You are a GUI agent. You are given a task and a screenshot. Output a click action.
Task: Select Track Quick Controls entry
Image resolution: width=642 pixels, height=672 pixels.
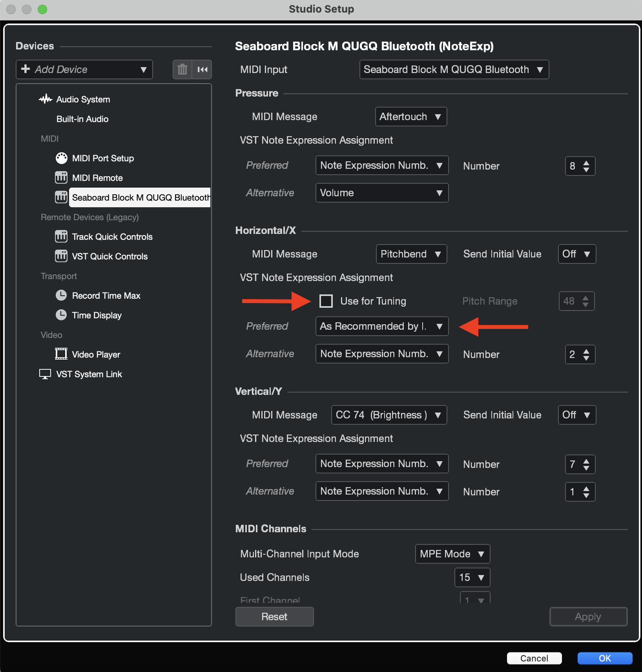(x=112, y=237)
